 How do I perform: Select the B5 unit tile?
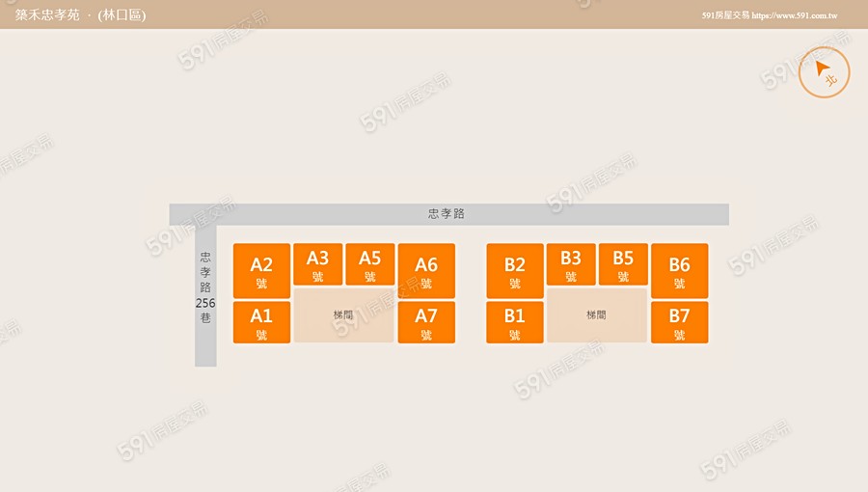coord(623,264)
